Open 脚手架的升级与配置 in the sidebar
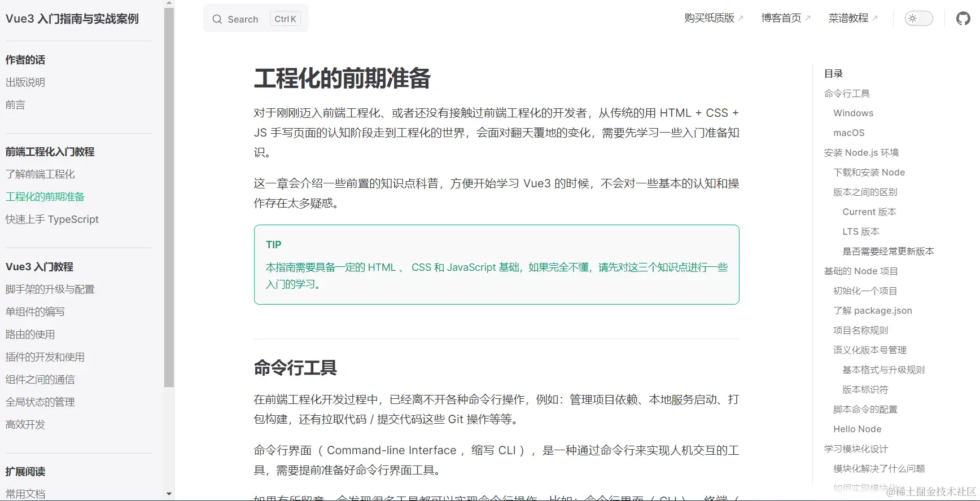The height and width of the screenshot is (501, 980). [50, 289]
